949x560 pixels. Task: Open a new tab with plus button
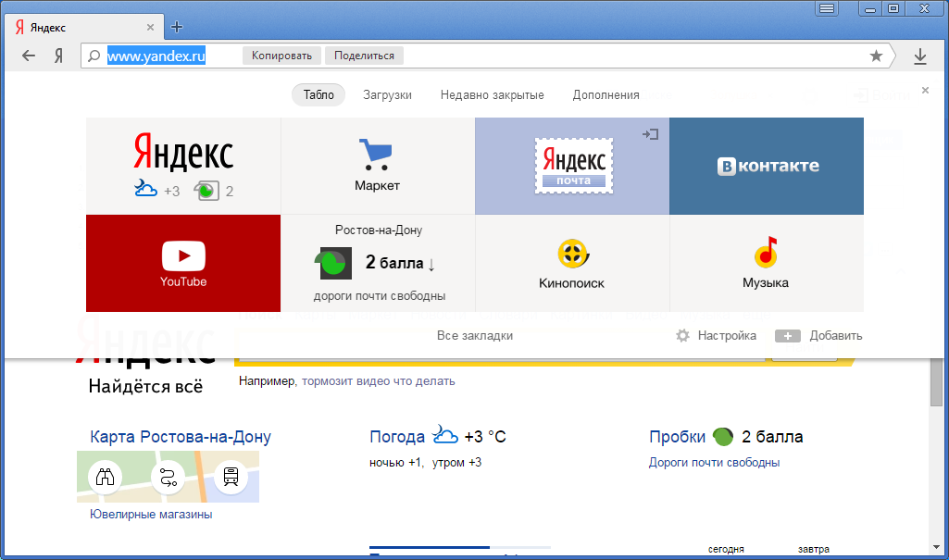pyautogui.click(x=177, y=27)
